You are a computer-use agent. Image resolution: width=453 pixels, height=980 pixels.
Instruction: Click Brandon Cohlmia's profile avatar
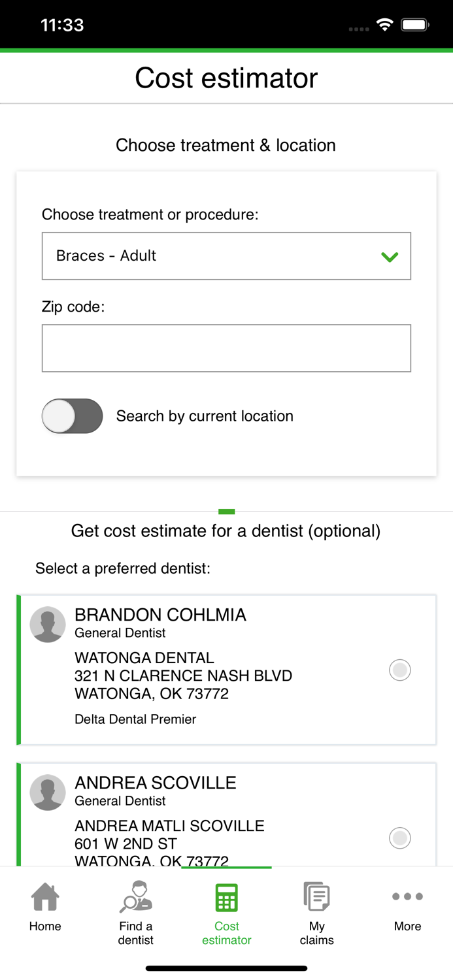click(48, 624)
